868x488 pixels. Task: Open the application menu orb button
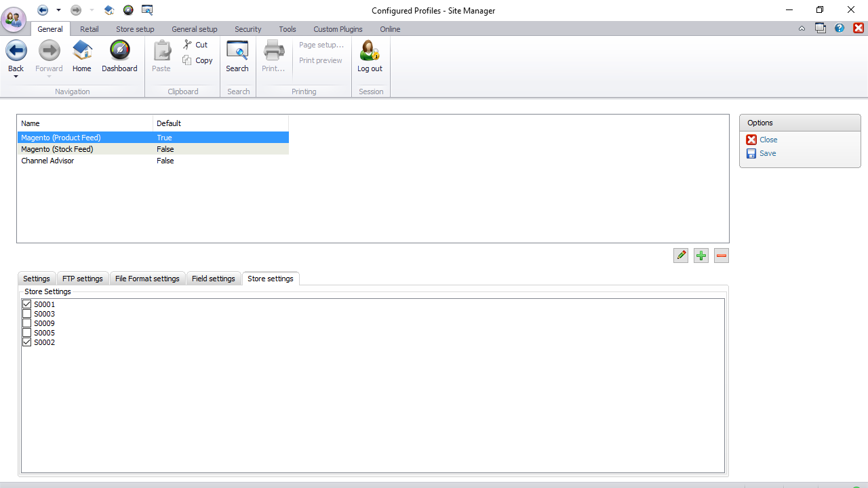pyautogui.click(x=14, y=19)
